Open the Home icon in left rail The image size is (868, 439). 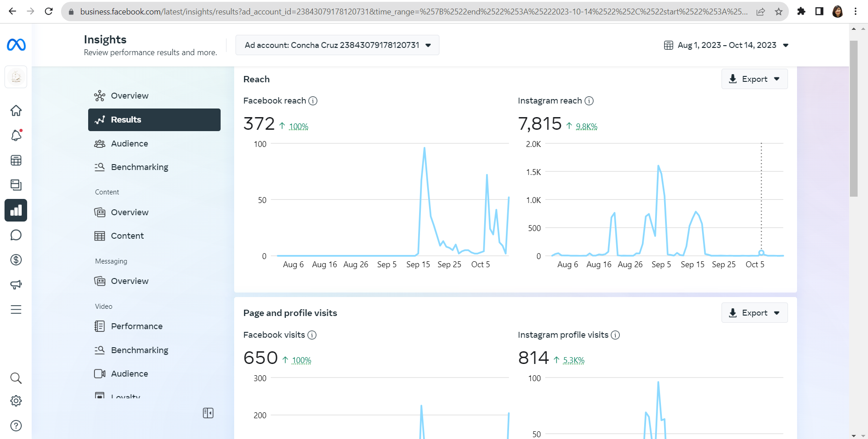point(16,110)
